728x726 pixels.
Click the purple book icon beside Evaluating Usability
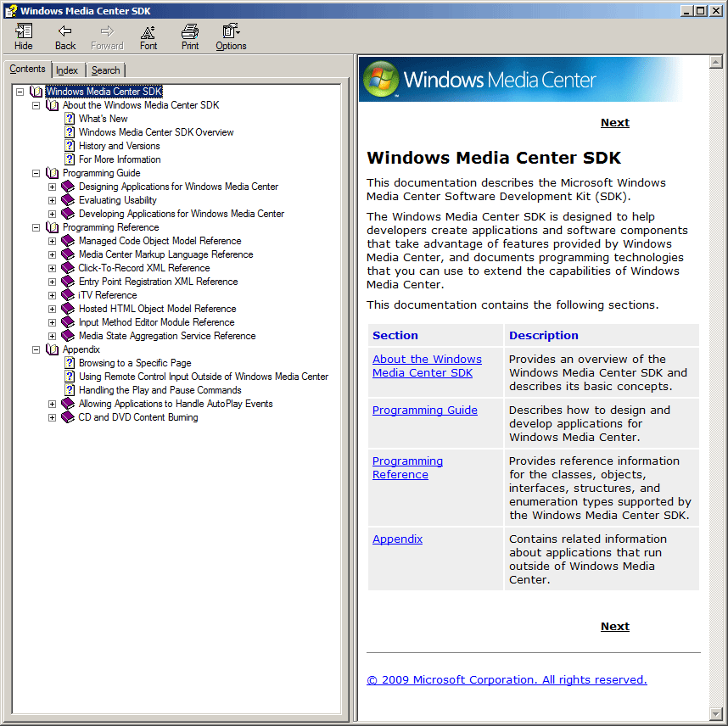coord(68,200)
